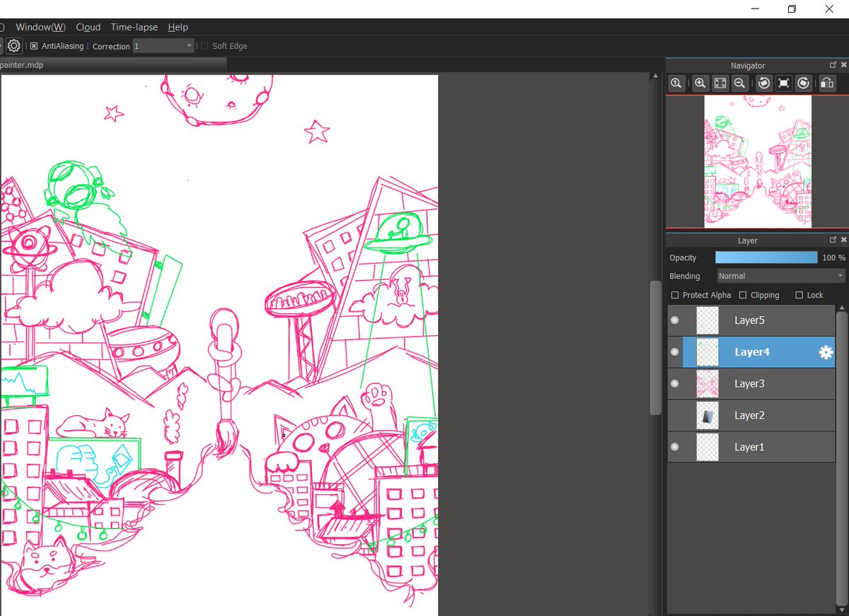Click the 100 % opacity value
The height and width of the screenshot is (616, 849).
(x=833, y=257)
